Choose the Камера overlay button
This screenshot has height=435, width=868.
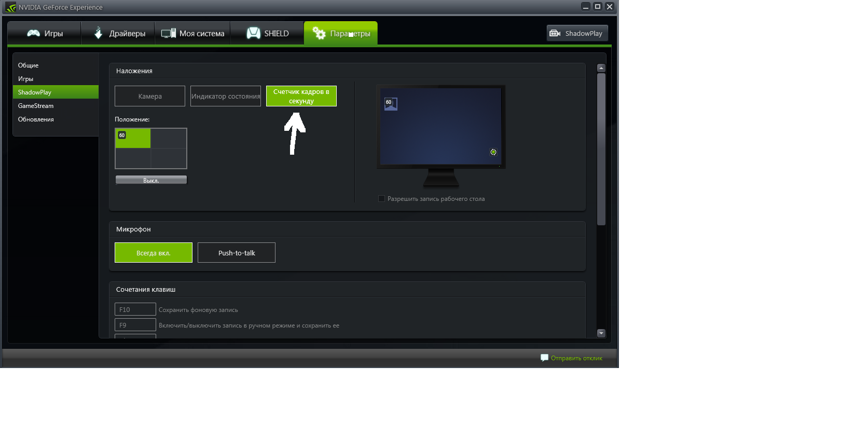(x=150, y=96)
